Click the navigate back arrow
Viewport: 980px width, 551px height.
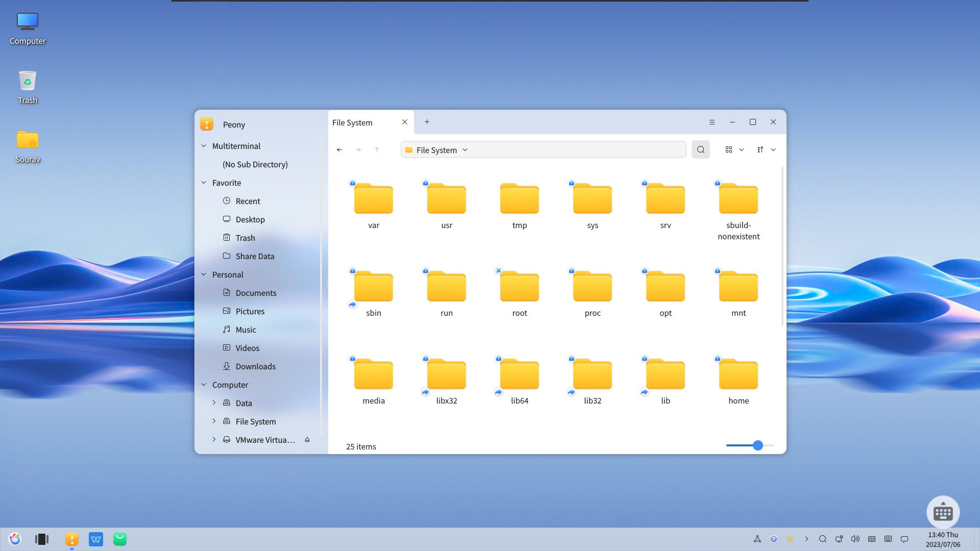pyautogui.click(x=339, y=149)
